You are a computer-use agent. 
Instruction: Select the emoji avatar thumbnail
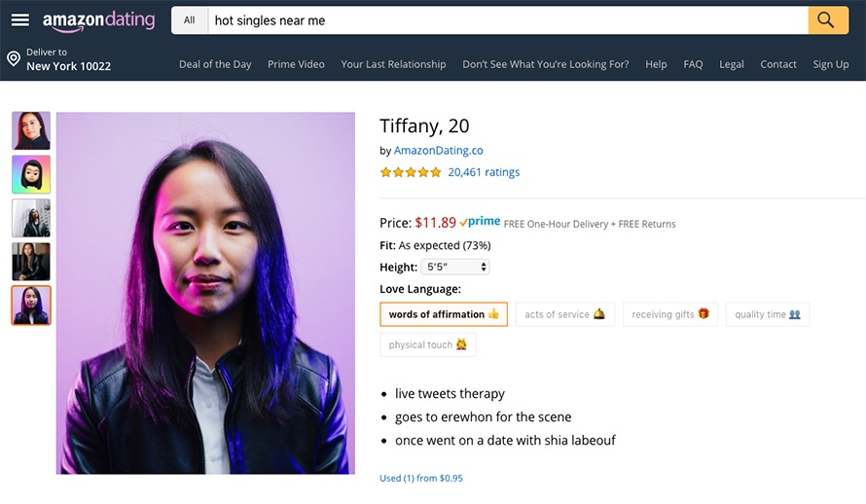pos(31,175)
